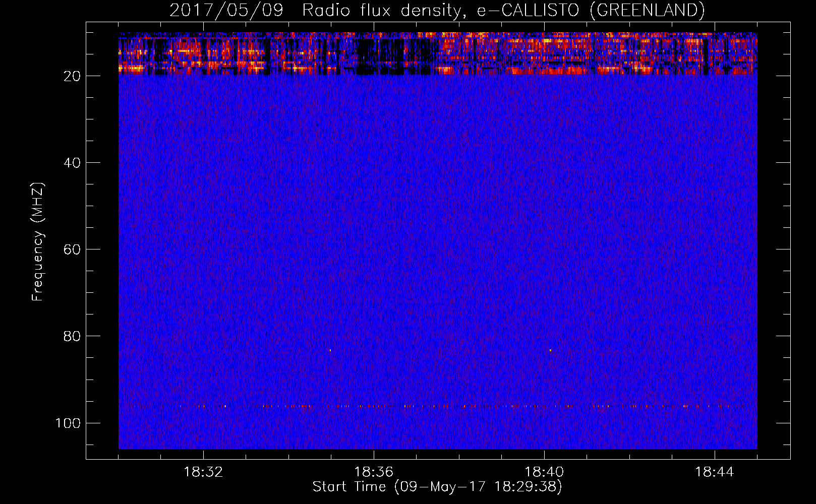Click the 'Frequency (MHZ)' y-axis label

(38, 242)
